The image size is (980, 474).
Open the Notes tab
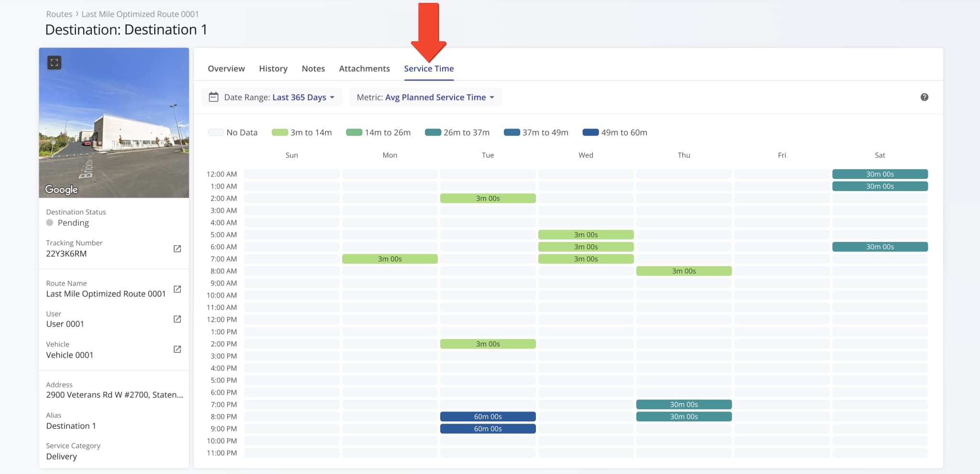[x=313, y=68]
